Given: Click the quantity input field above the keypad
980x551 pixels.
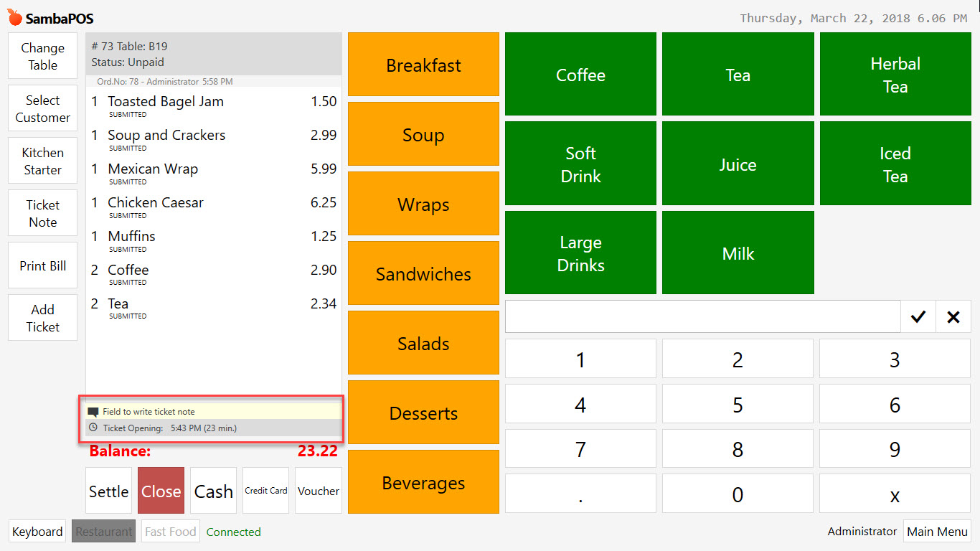Looking at the screenshot, I should coord(702,316).
